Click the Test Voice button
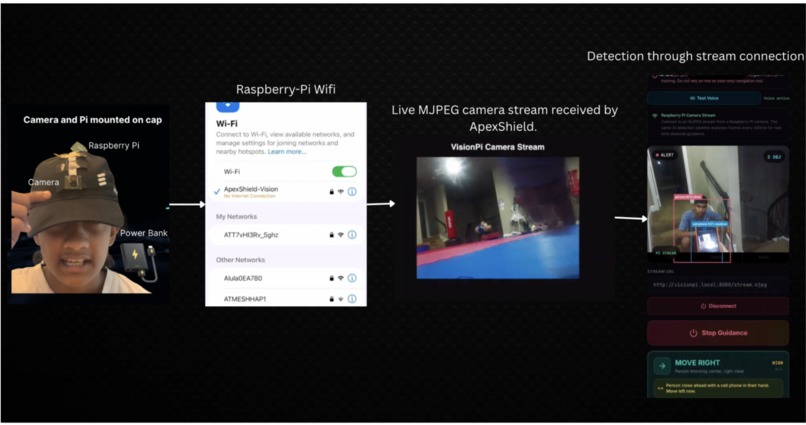This screenshot has height=425, width=806. click(x=704, y=98)
